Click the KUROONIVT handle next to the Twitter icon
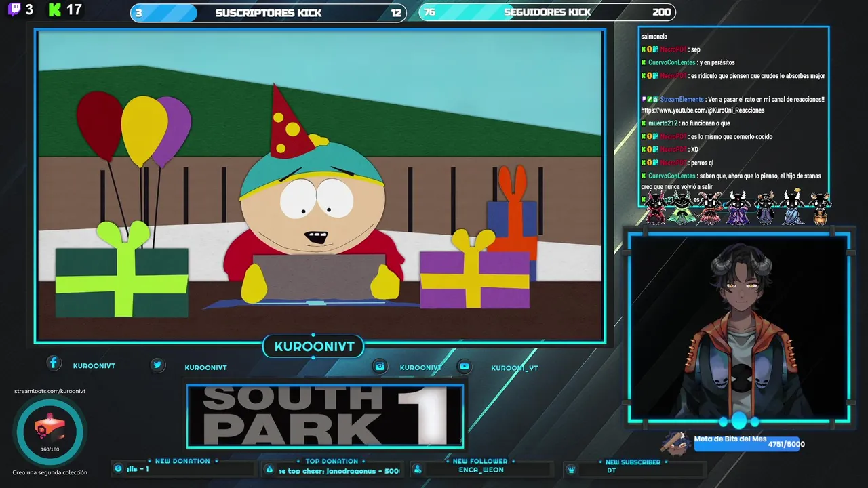This screenshot has height=488, width=868. point(205,367)
